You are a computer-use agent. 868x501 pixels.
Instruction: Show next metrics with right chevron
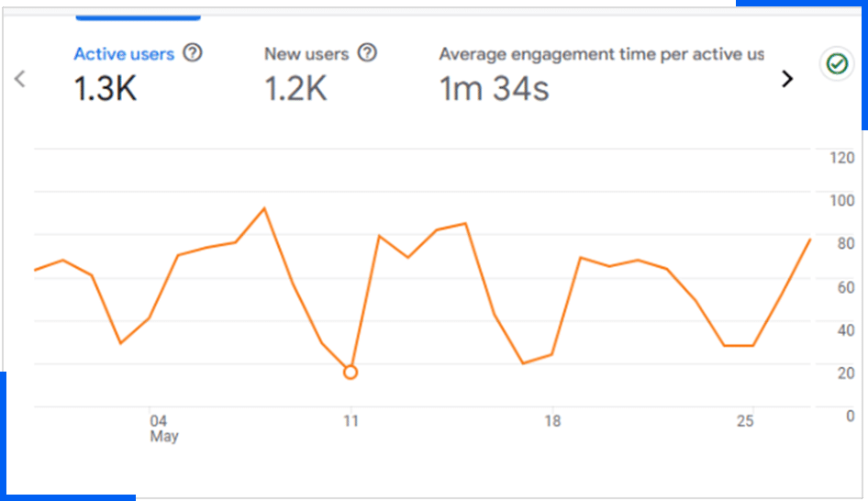pyautogui.click(x=786, y=79)
